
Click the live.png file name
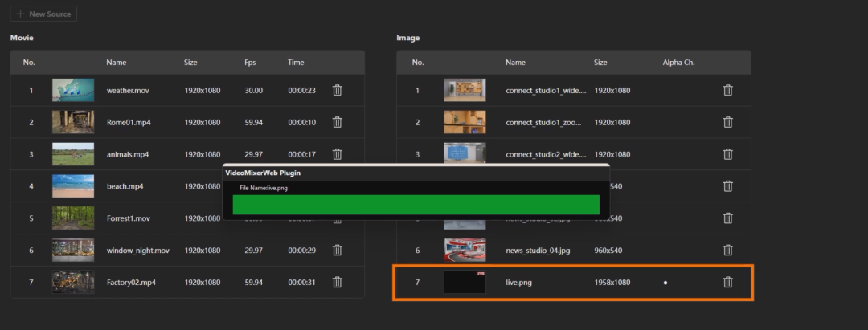point(518,283)
